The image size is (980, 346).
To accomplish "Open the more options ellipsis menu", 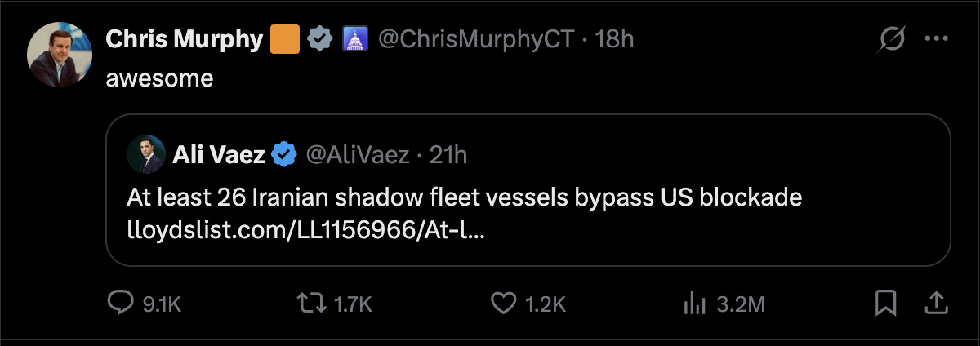I will (936, 39).
